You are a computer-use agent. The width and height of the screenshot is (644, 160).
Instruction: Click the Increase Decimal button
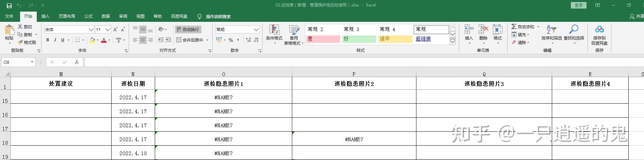point(248,40)
